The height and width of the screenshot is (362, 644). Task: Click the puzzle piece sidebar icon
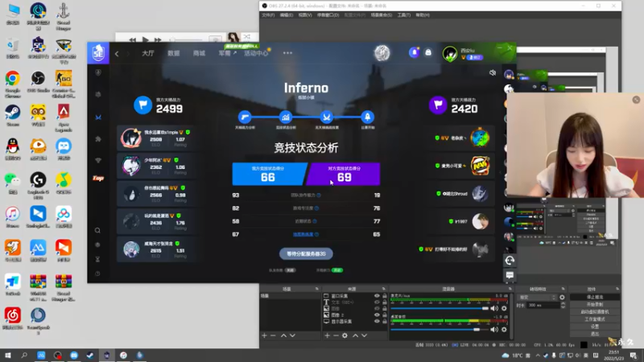click(98, 139)
